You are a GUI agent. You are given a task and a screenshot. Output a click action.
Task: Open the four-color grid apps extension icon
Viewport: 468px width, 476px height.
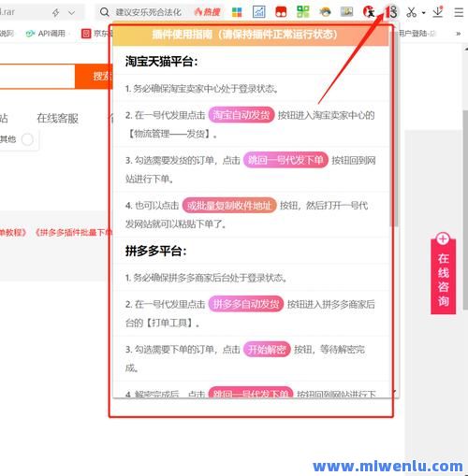tap(237, 12)
